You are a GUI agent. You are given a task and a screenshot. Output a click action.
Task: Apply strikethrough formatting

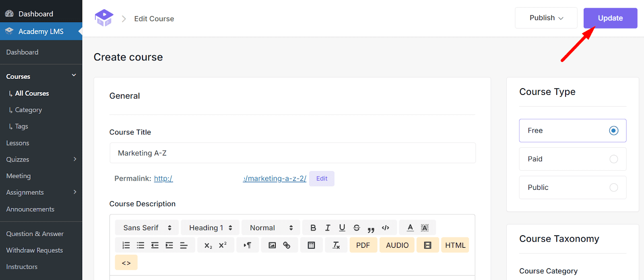357,228
